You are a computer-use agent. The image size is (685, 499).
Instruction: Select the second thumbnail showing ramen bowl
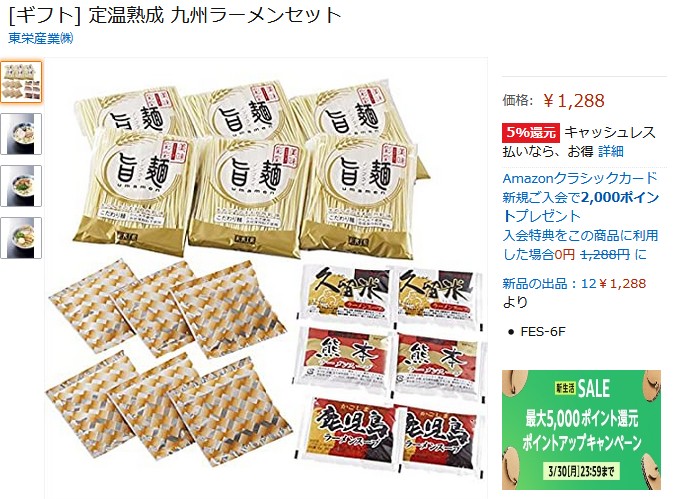point(21,134)
